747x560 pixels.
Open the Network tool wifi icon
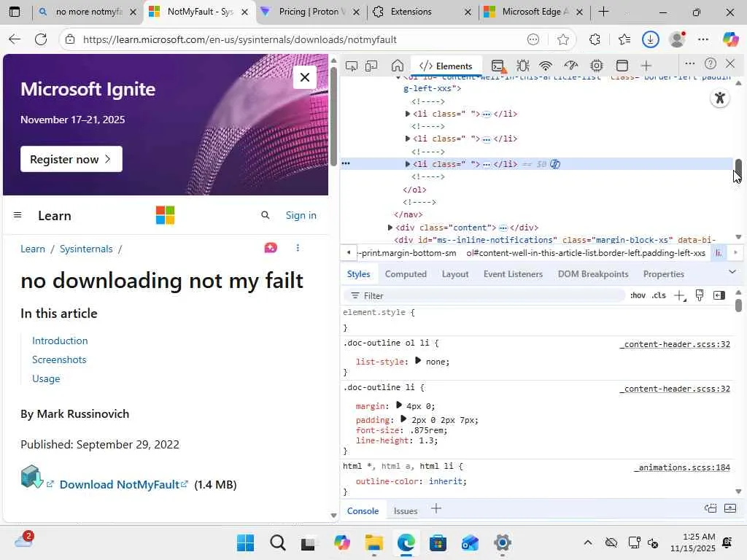coord(546,66)
